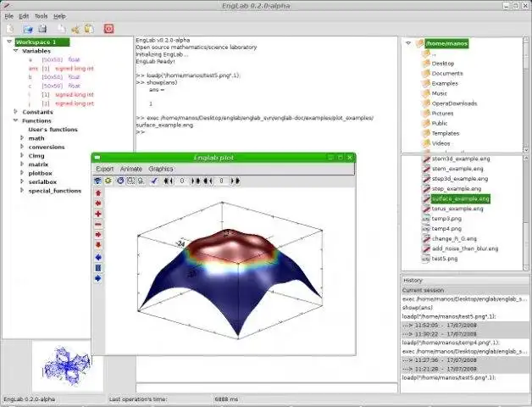Click the red right arrow in plot sidebar
Viewport: 532px width, 407px height.
[98, 234]
